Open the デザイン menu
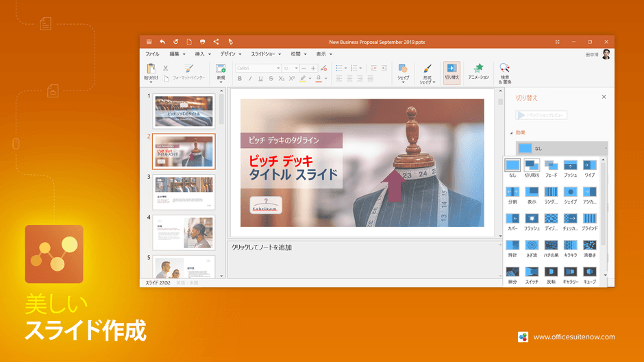Screen dimensions: 644x362 point(230,54)
